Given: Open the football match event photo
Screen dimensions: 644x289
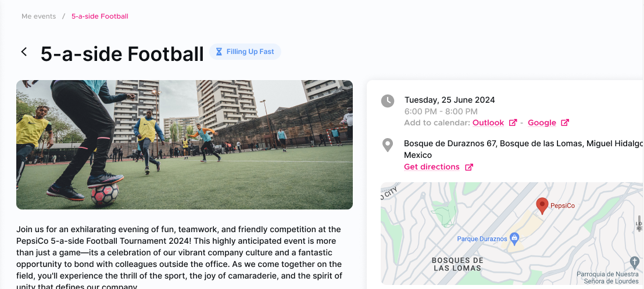Looking at the screenshot, I should 184,144.
